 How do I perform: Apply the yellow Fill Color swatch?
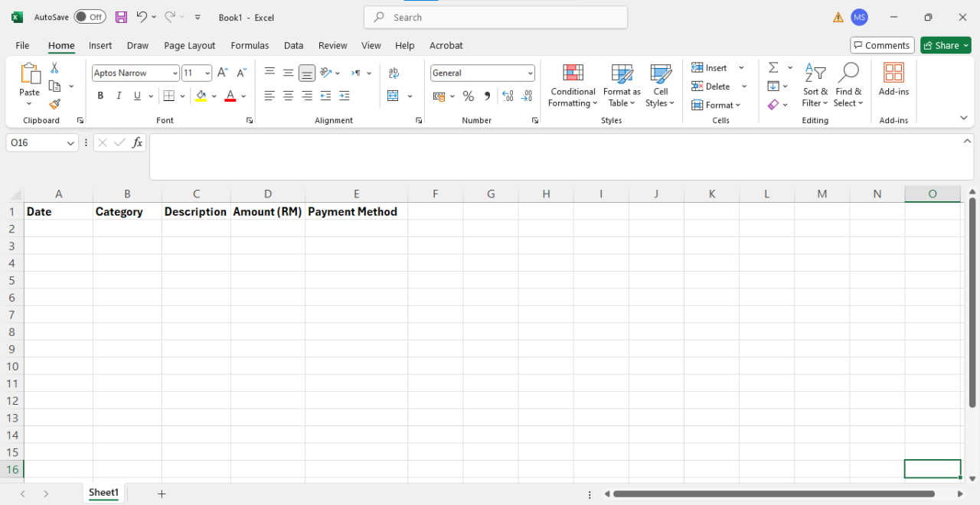click(x=201, y=96)
